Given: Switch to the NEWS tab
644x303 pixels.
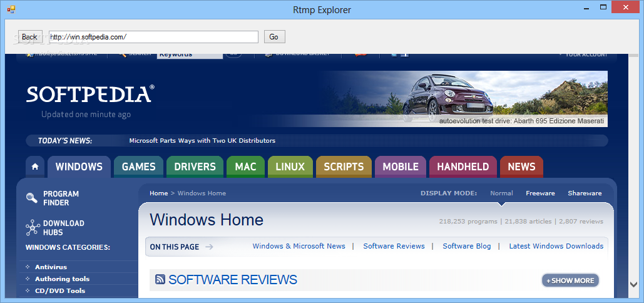Looking at the screenshot, I should click(x=521, y=167).
